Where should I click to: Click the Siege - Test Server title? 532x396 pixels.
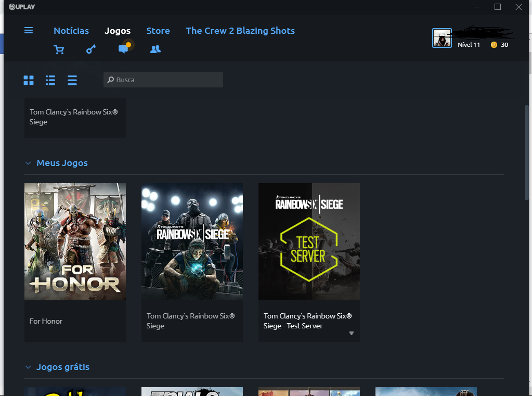coord(308,321)
